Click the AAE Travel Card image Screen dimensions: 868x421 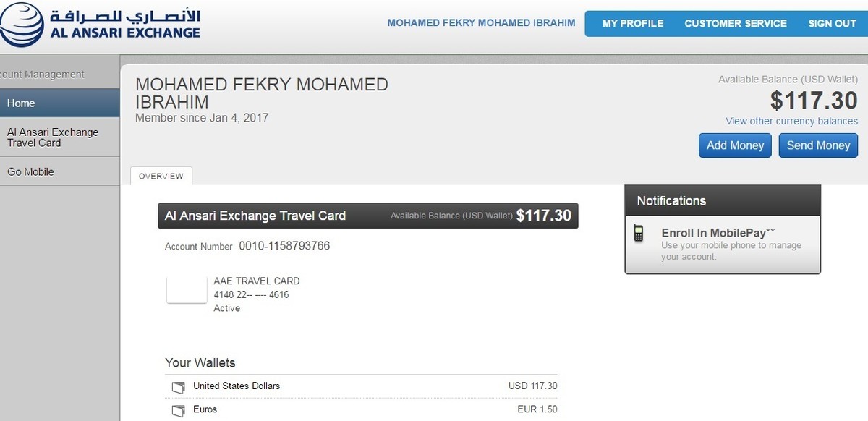coord(187,289)
